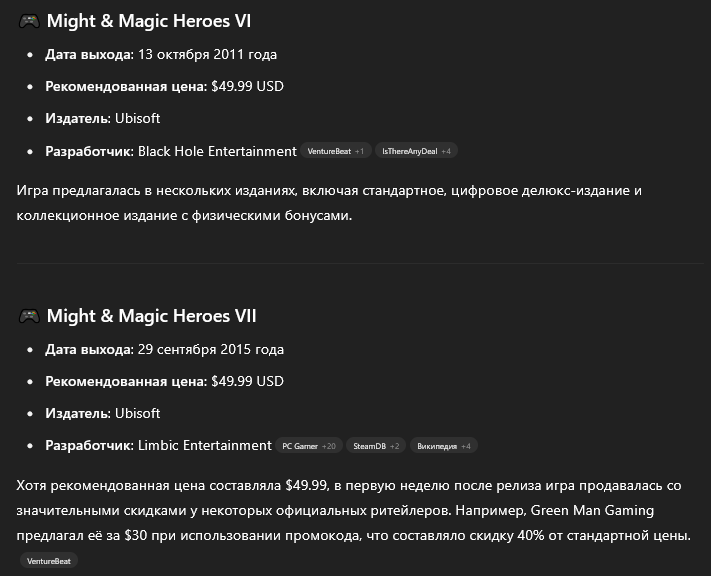The width and height of the screenshot is (711, 576).
Task: Open the IsThereAnyDeal +4 citation chip
Action: [x=416, y=151]
